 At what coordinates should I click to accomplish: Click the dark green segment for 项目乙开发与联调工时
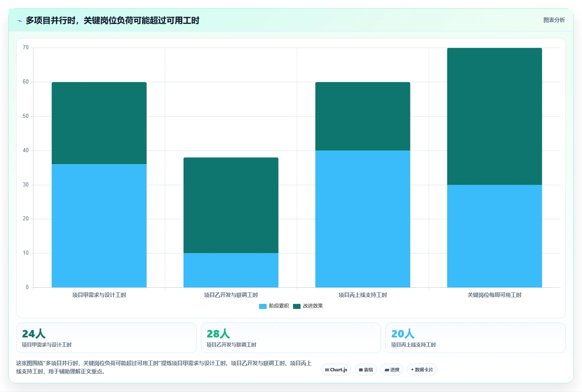231,205
